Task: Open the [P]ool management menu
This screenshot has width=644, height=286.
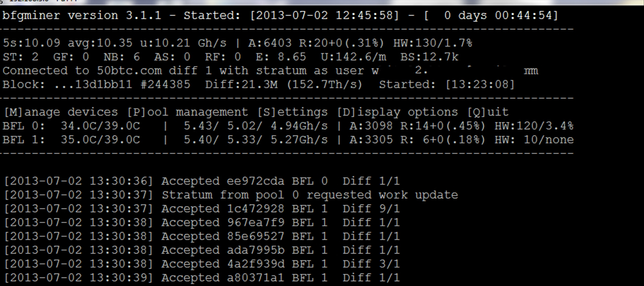Action: point(188,112)
